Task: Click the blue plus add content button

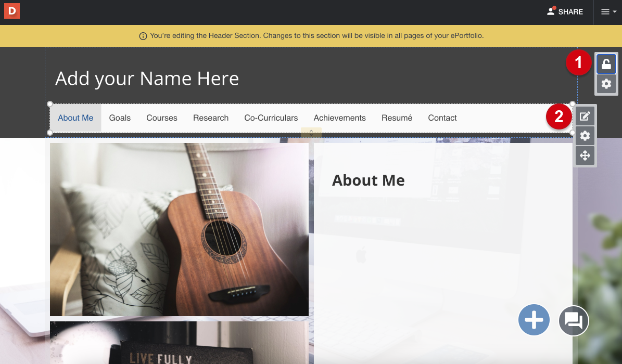Action: point(534,320)
